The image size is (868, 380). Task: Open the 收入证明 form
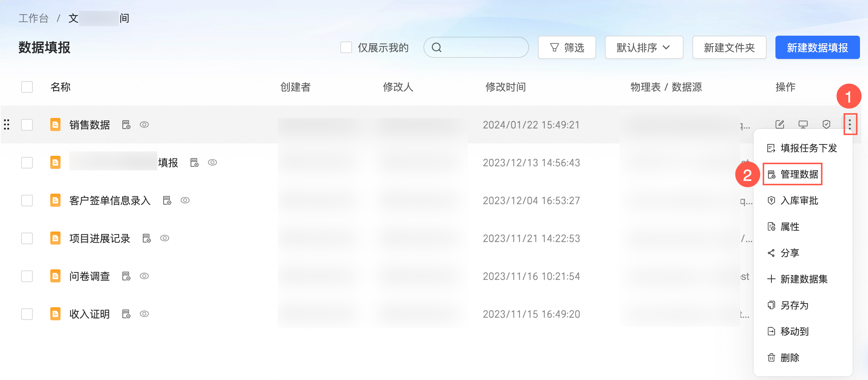point(90,314)
